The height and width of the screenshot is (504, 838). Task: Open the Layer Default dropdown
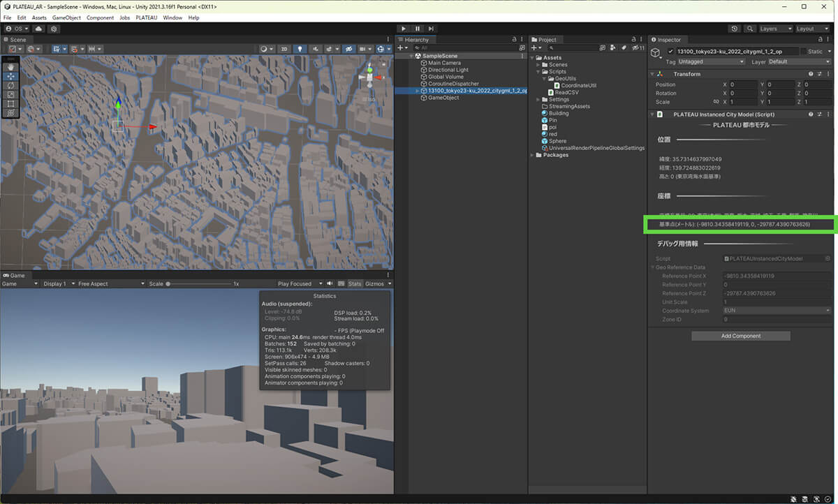(799, 61)
